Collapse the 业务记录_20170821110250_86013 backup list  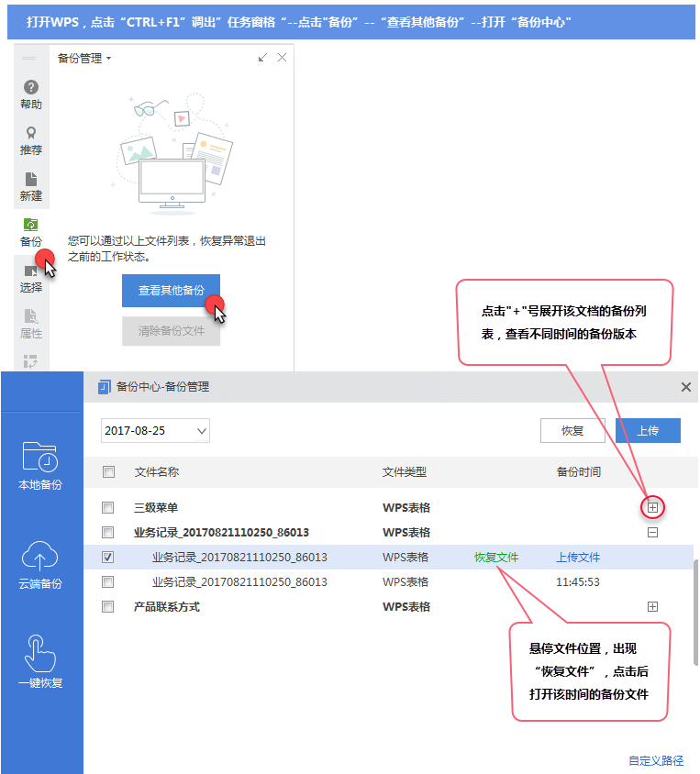[652, 532]
